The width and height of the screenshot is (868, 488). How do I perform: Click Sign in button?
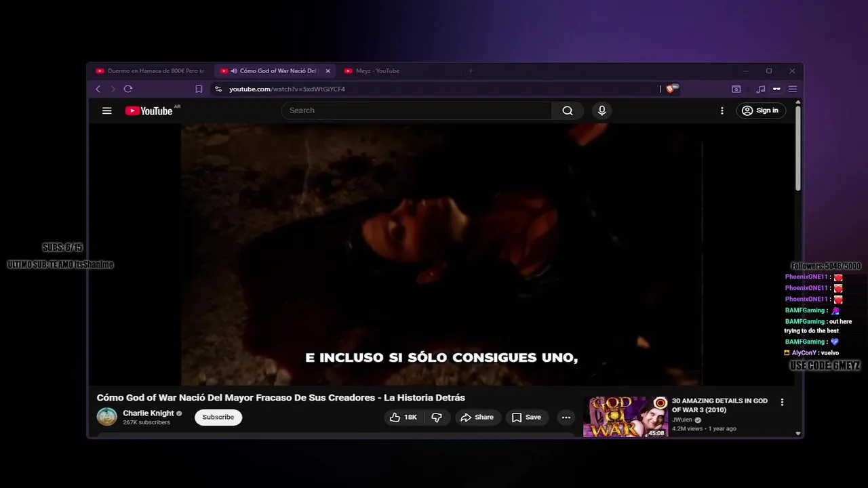[759, 110]
